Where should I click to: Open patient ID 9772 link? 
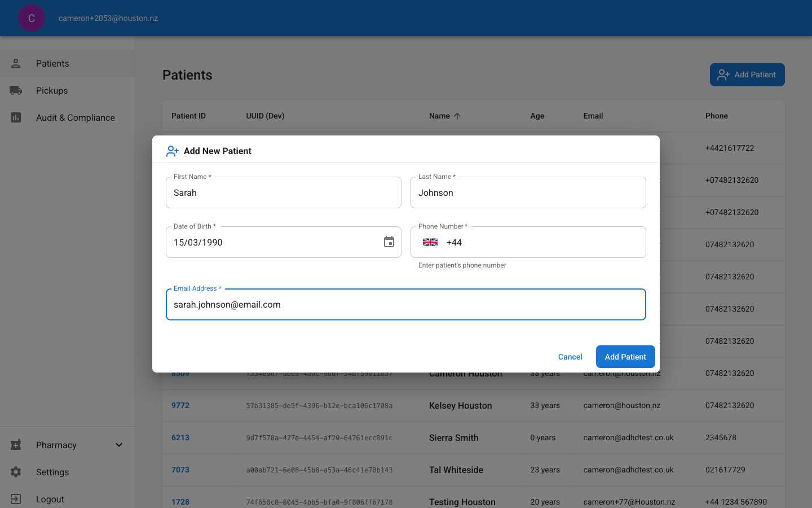point(180,405)
